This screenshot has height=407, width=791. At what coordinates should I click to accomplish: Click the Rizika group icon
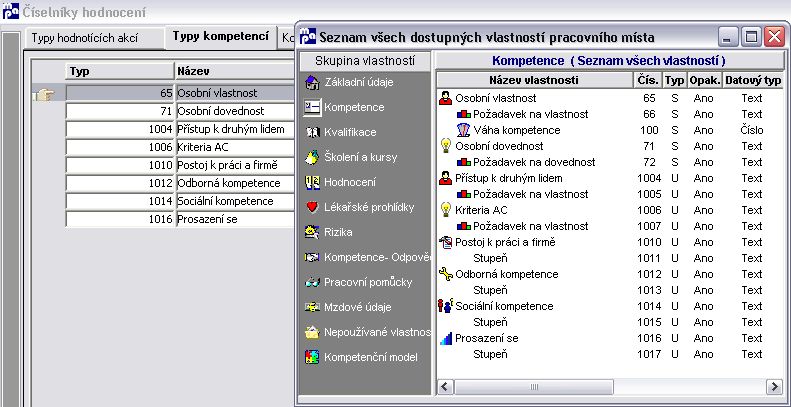click(x=312, y=232)
